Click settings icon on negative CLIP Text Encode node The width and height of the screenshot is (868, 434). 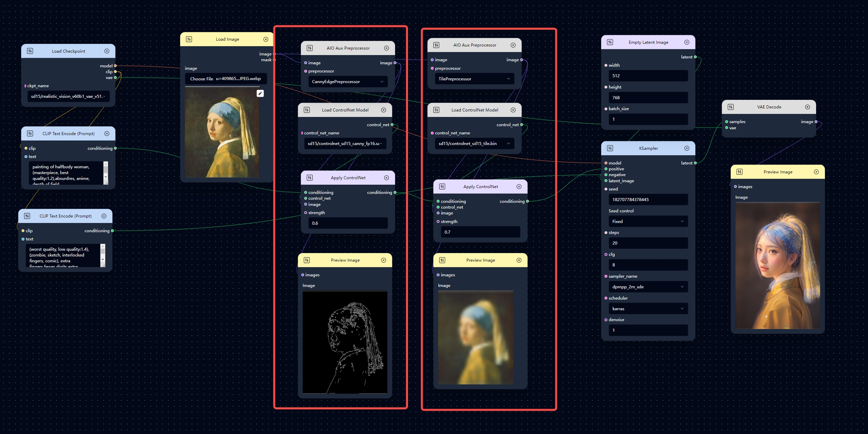click(x=27, y=216)
